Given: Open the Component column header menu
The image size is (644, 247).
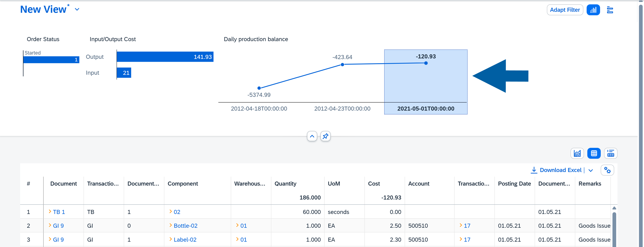Looking at the screenshot, I should 183,183.
